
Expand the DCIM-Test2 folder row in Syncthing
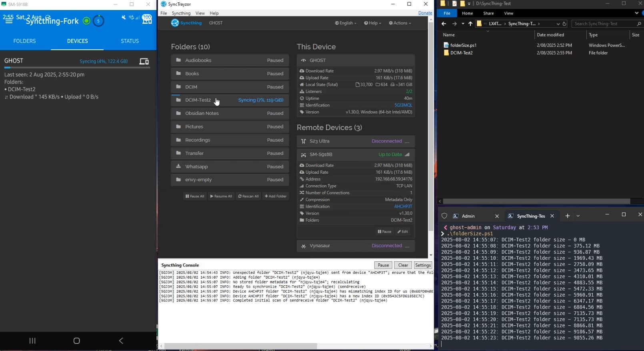pos(230,100)
